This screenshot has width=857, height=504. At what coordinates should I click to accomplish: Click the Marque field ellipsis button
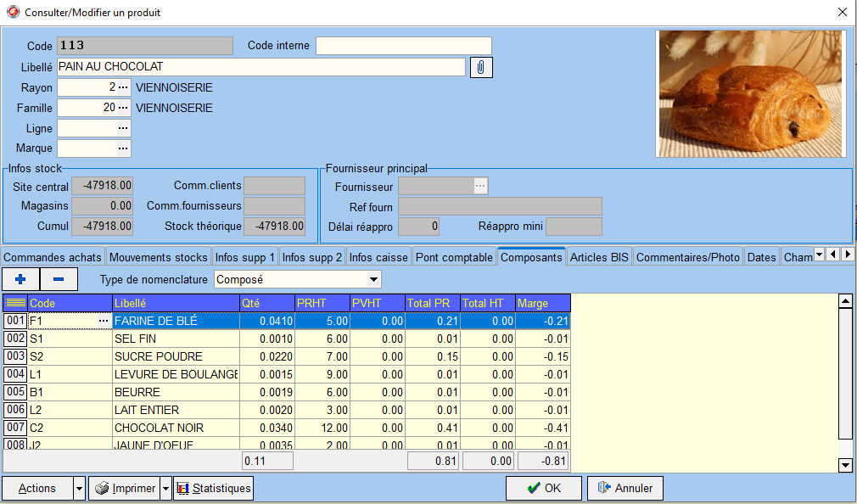coord(123,148)
